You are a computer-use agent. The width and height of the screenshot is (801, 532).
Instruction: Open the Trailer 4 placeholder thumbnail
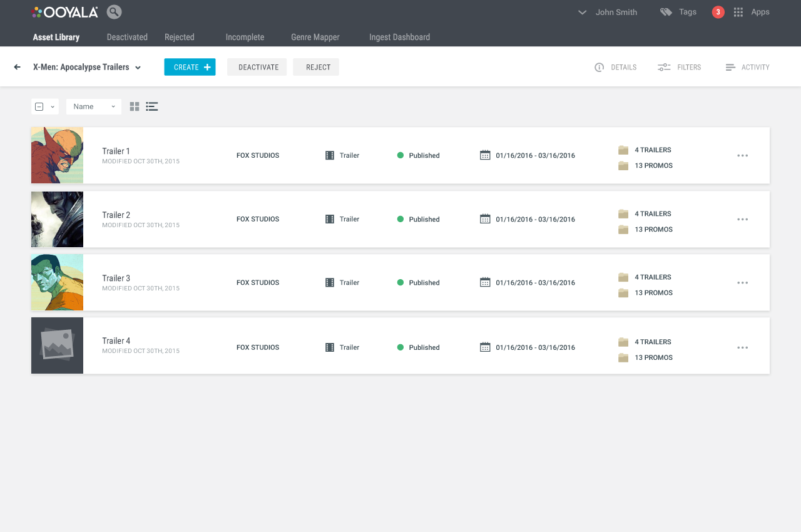click(x=57, y=345)
